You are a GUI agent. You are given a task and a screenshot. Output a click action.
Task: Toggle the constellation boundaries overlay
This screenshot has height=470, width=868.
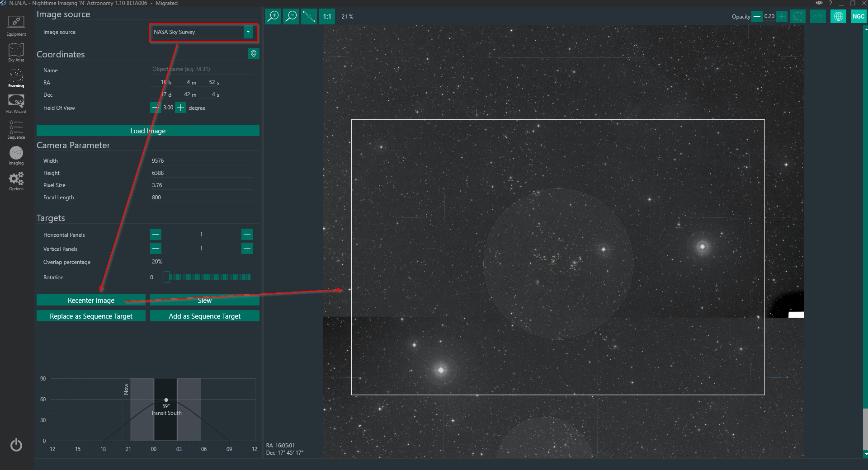798,17
